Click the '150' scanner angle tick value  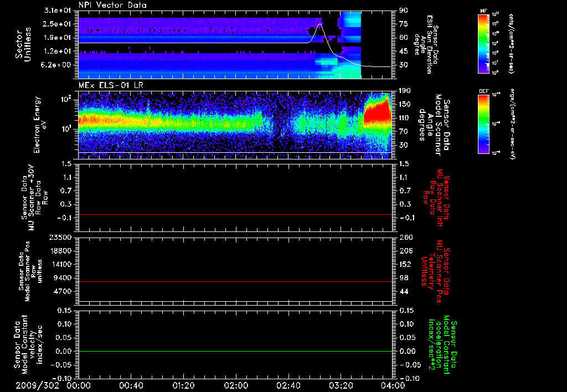coord(405,105)
